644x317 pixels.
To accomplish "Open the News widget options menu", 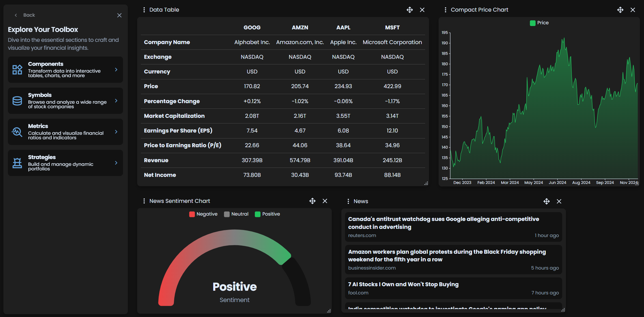I will [348, 201].
